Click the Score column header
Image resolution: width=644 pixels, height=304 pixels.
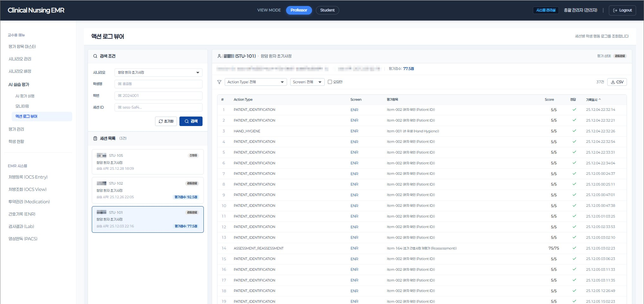[x=549, y=99]
